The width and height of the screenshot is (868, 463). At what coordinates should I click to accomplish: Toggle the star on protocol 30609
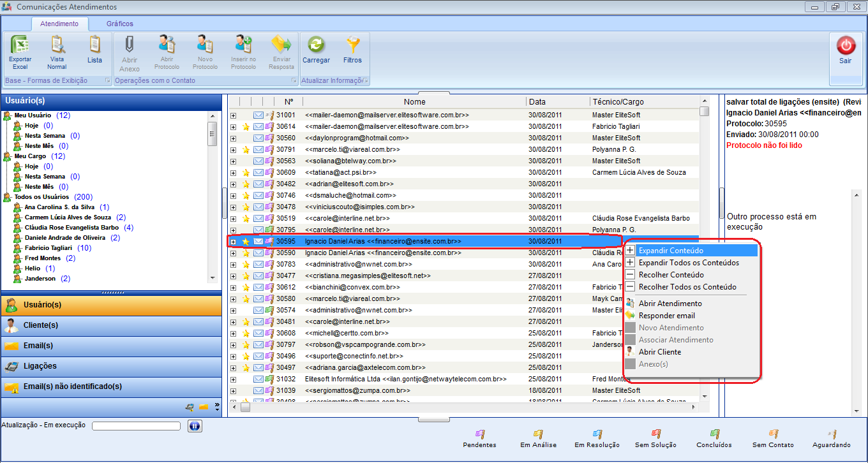246,173
